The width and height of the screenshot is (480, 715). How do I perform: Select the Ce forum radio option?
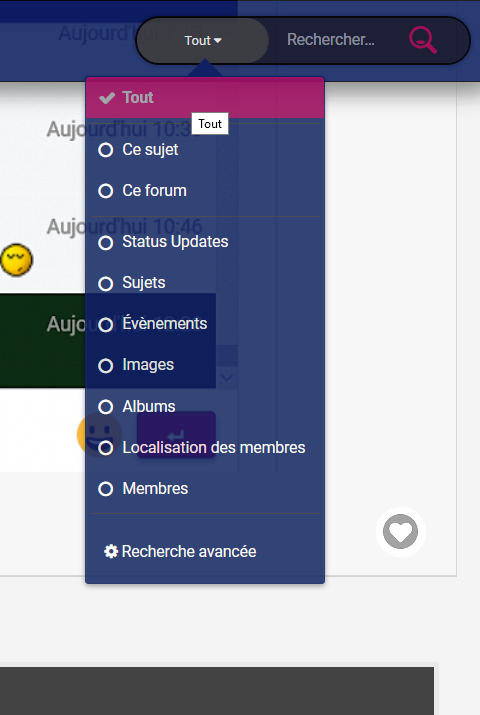[x=205, y=191]
